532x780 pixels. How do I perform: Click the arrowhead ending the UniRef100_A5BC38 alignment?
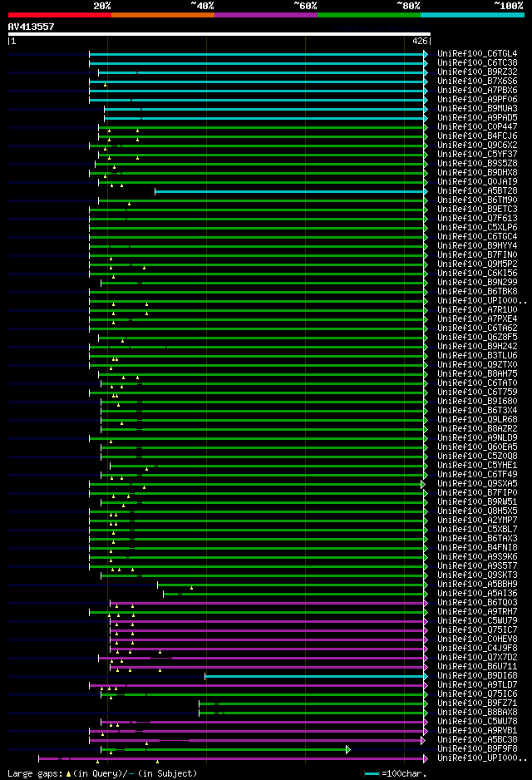(423, 740)
